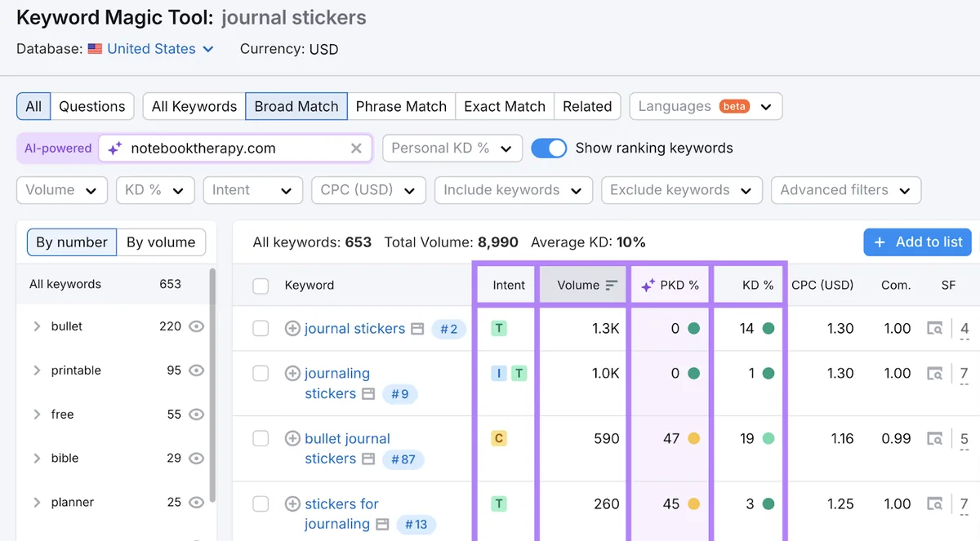Switch to the Related tab
Image resolution: width=980 pixels, height=541 pixels.
pyautogui.click(x=587, y=106)
